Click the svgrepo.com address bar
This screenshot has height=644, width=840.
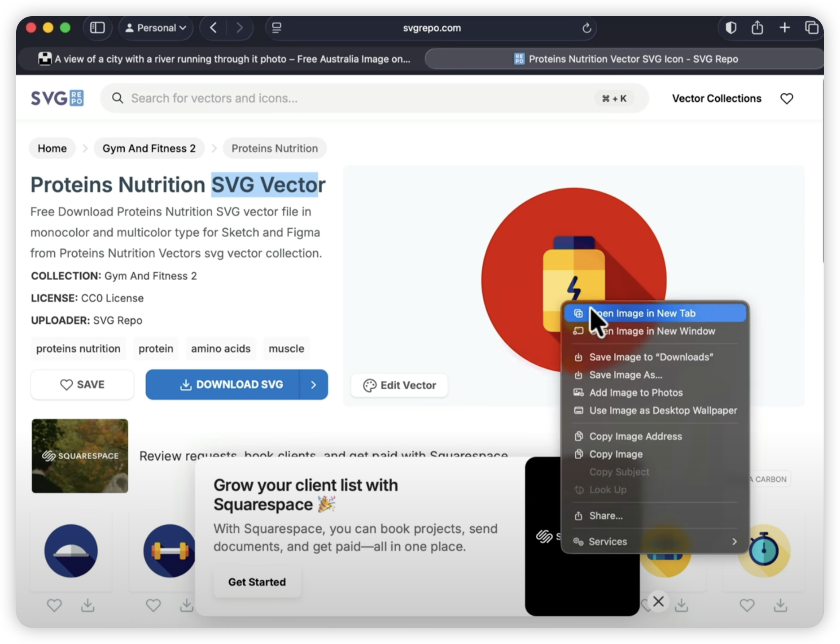pos(432,28)
